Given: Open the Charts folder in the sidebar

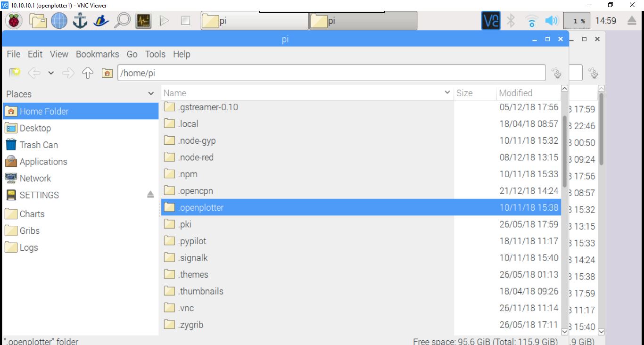Looking at the screenshot, I should pyautogui.click(x=31, y=214).
